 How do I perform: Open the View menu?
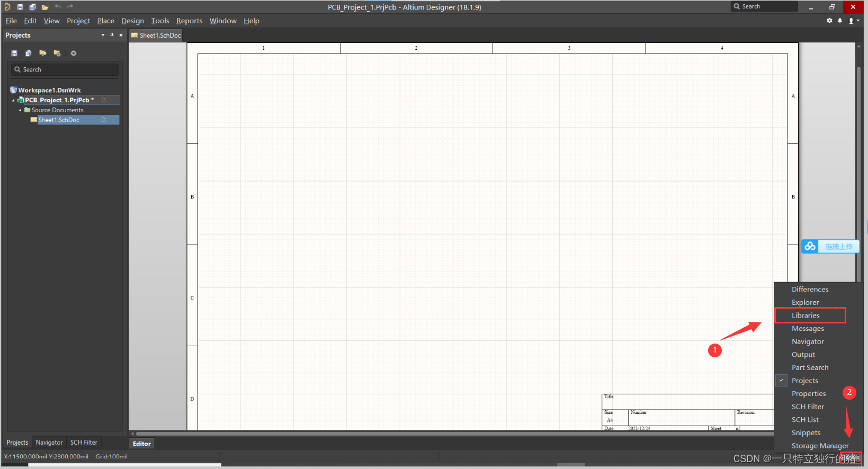[x=51, y=21]
